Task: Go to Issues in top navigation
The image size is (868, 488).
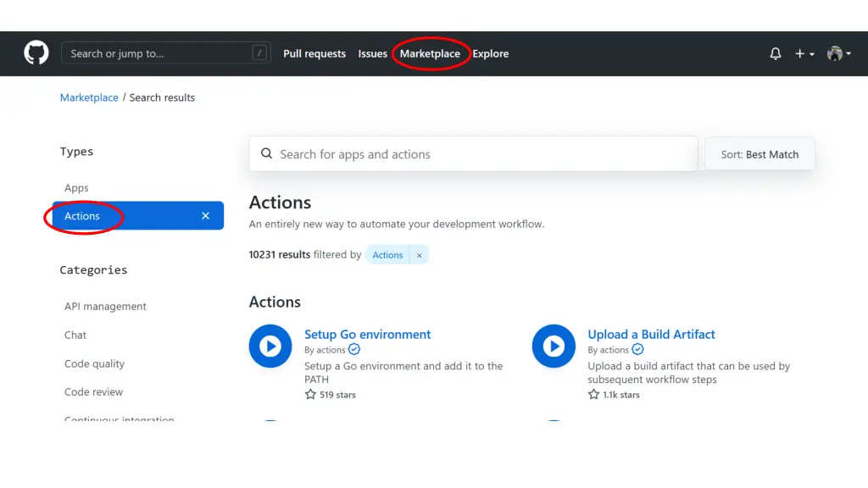Action: click(372, 53)
